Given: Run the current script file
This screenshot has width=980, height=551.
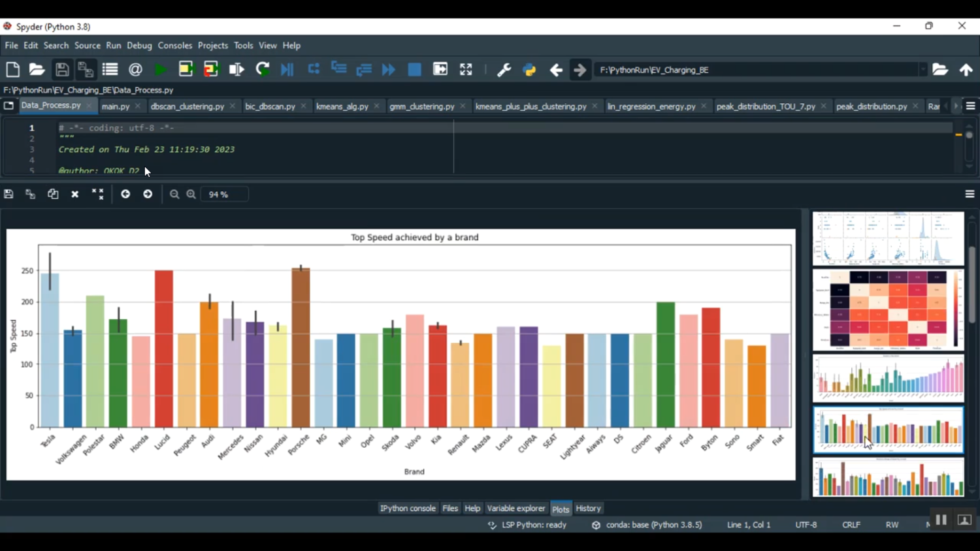Looking at the screenshot, I should click(161, 69).
